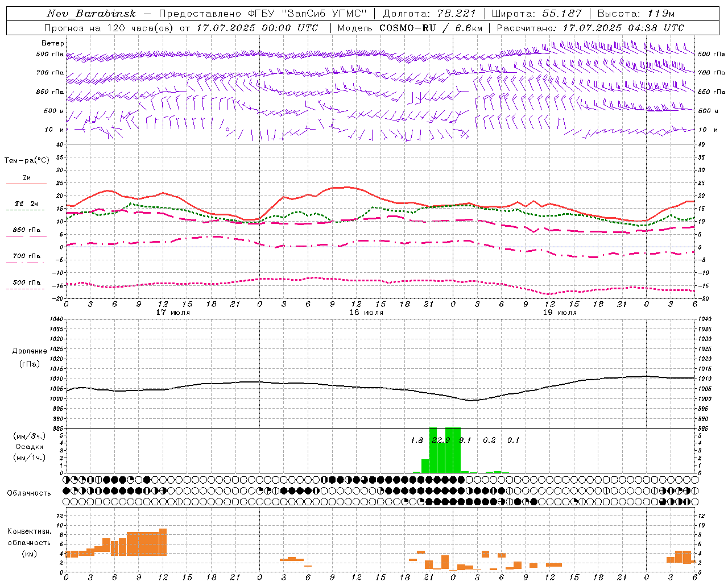Image resolution: width=728 pixels, height=582 pixels.
Task: Click the (км) convective cloud unit label
Action: [x=30, y=553]
